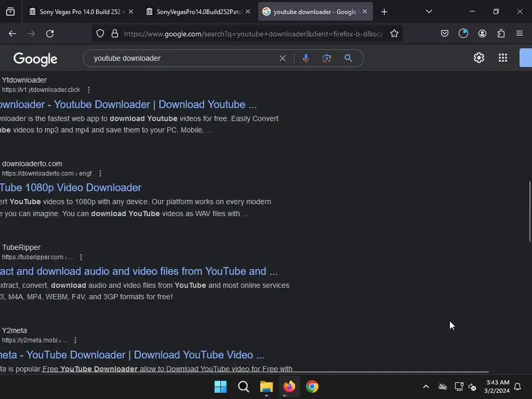Open Youtube Downloader | Download Youtube result
Viewport: 532px width, 399px height.
tap(128, 104)
